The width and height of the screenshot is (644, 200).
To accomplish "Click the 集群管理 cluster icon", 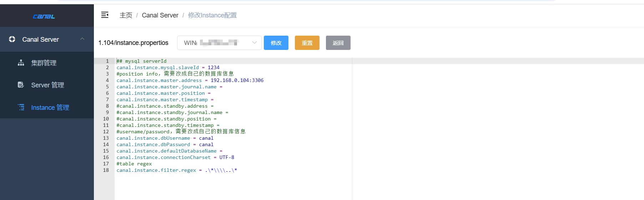I will pyautogui.click(x=21, y=63).
